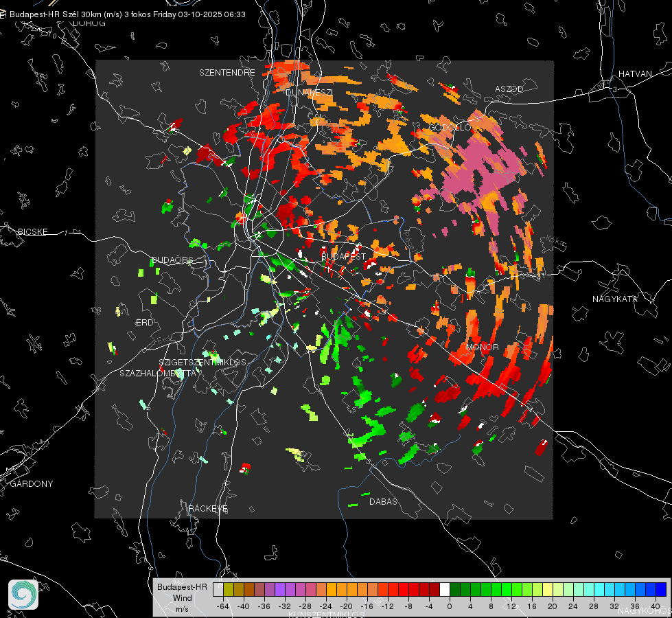Click the BUDAÖRS town label

[173, 260]
